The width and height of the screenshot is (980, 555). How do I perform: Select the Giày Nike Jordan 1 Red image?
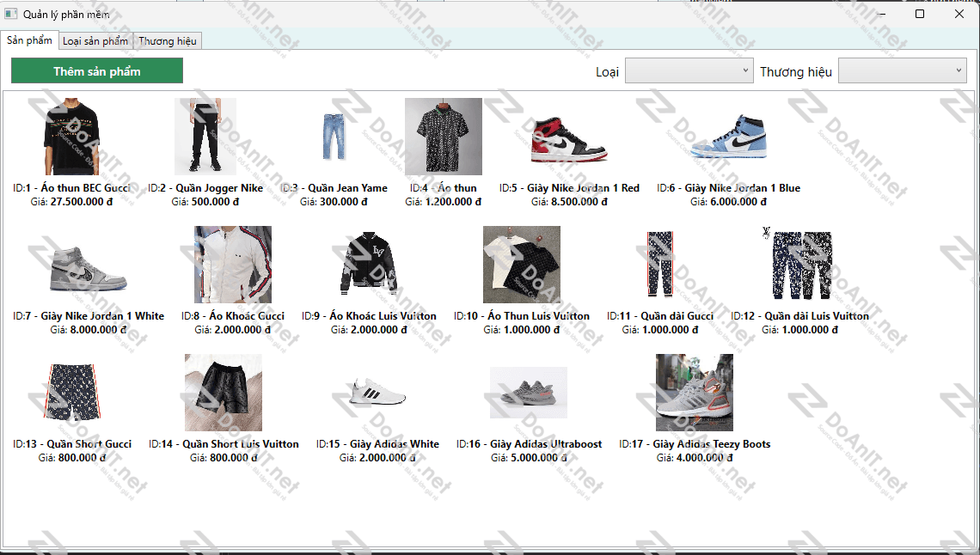[569, 138]
